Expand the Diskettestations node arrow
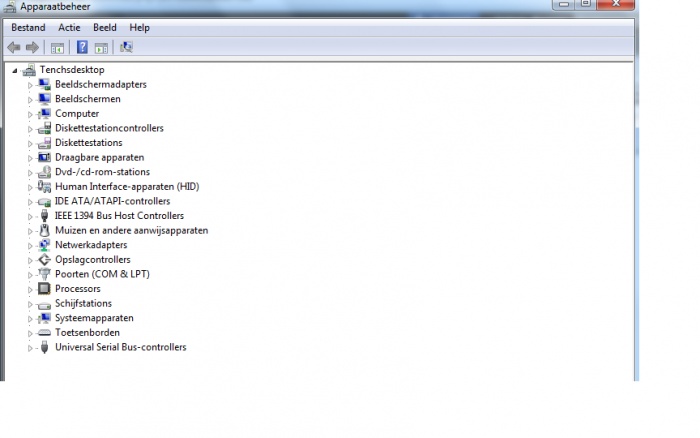This screenshot has width=700, height=438. pyautogui.click(x=30, y=143)
